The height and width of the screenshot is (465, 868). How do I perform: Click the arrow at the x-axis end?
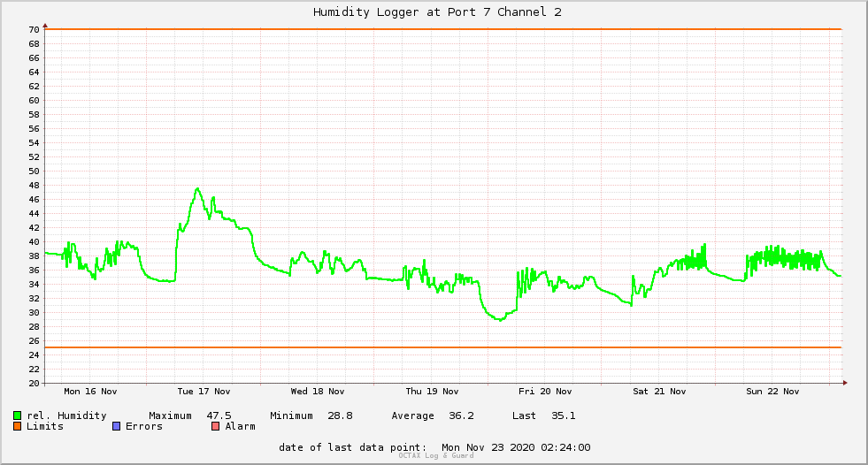[845, 383]
